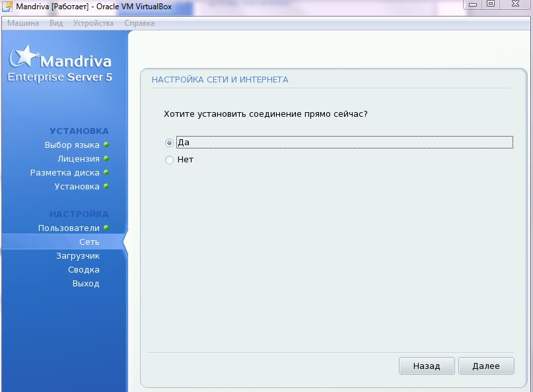The image size is (533, 392).
Task: Open the "Вид" menu
Action: pyautogui.click(x=56, y=23)
